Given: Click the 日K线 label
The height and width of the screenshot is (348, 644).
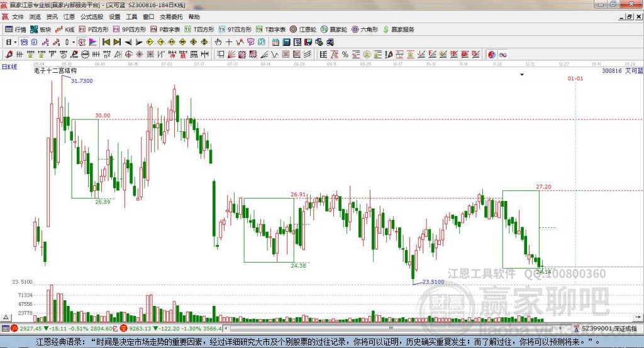Looking at the screenshot, I should (9, 67).
